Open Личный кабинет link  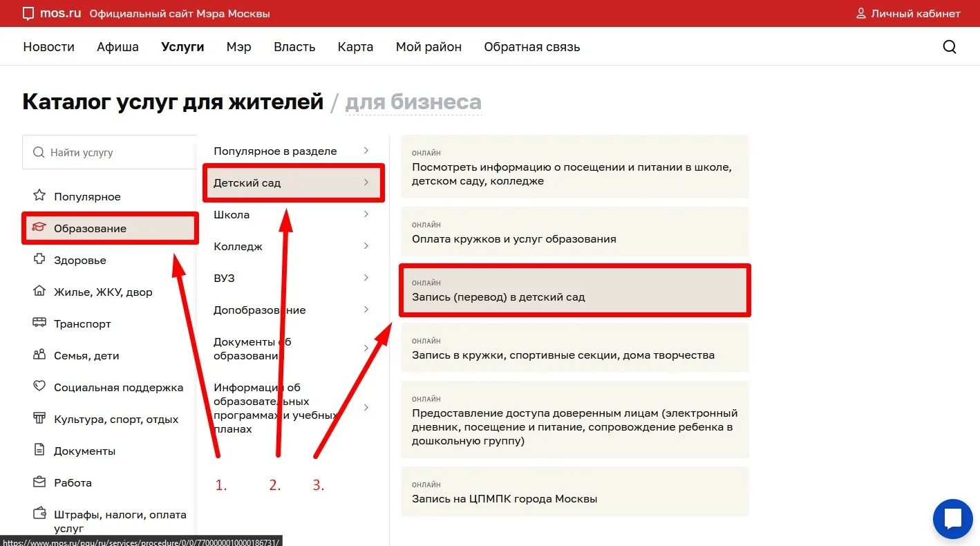pos(916,13)
